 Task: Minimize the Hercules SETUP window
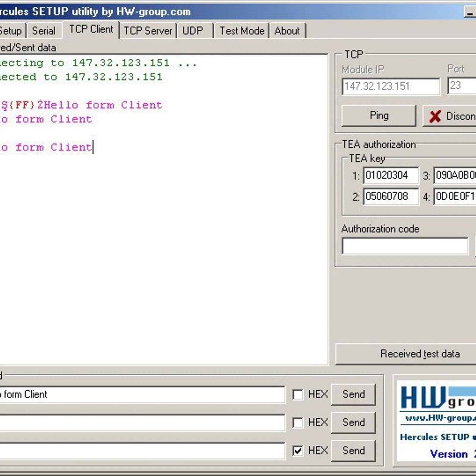click(x=470, y=12)
